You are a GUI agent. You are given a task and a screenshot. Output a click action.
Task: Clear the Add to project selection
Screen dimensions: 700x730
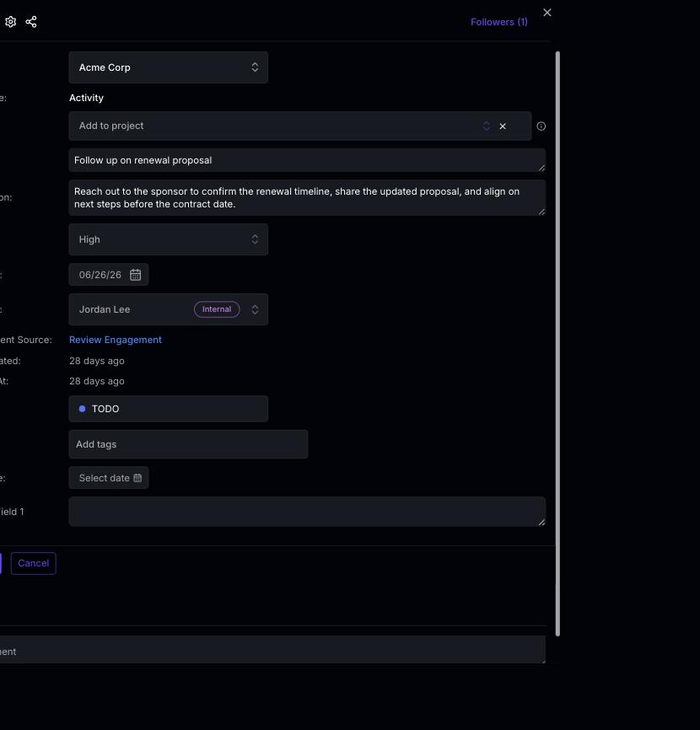(x=503, y=126)
